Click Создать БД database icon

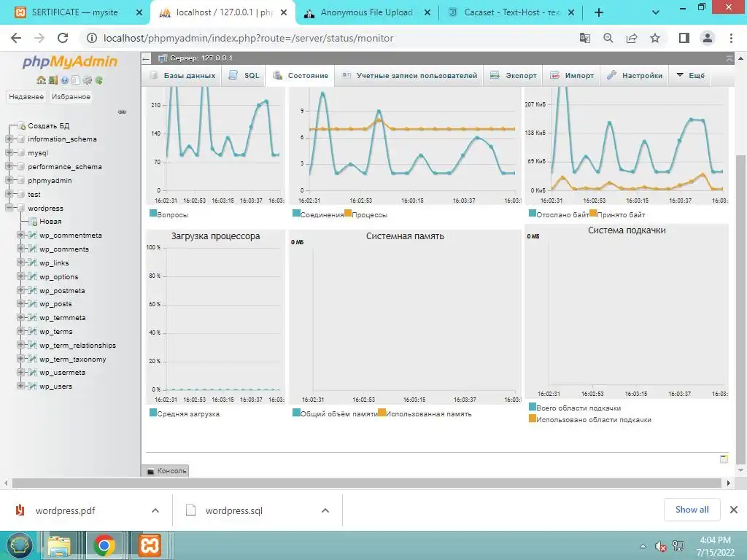[x=21, y=125]
